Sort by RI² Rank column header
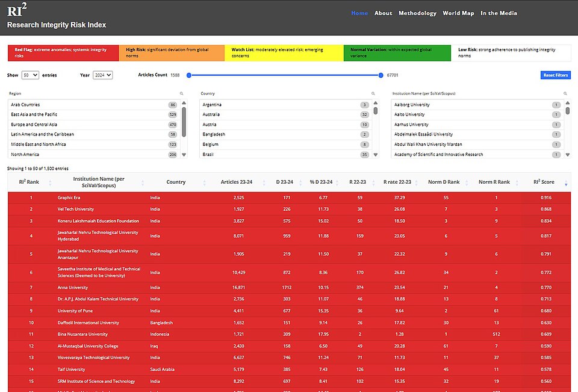 pyautogui.click(x=29, y=182)
